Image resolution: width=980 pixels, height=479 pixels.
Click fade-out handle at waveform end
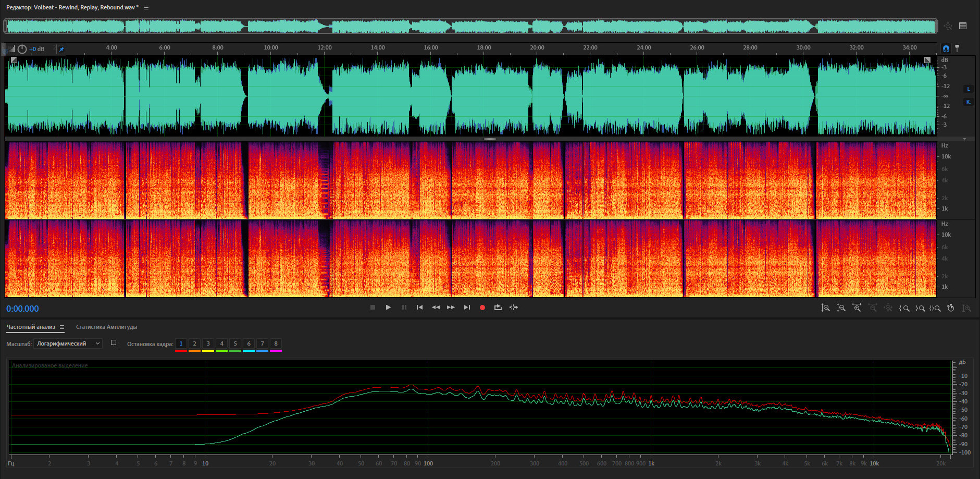927,60
